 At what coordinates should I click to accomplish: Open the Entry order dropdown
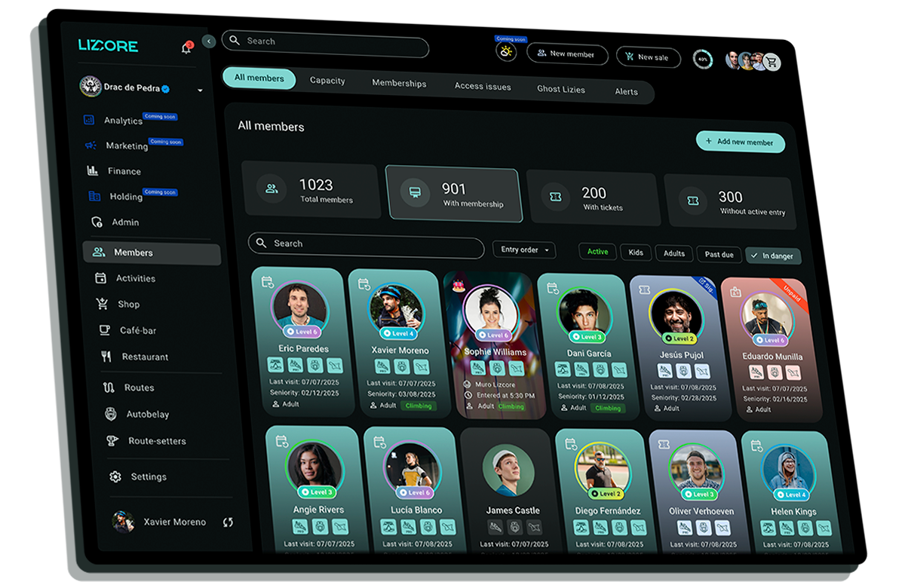click(x=524, y=250)
